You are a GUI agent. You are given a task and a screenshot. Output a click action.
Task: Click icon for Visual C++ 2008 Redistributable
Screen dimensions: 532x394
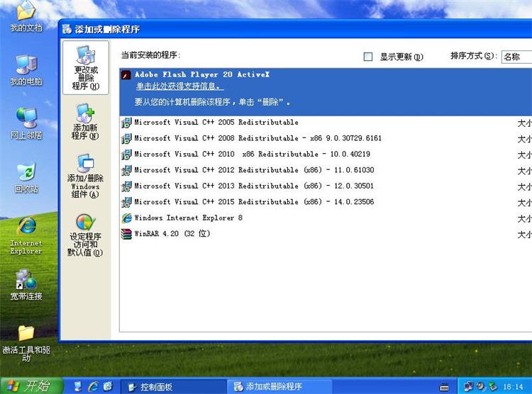[126, 139]
